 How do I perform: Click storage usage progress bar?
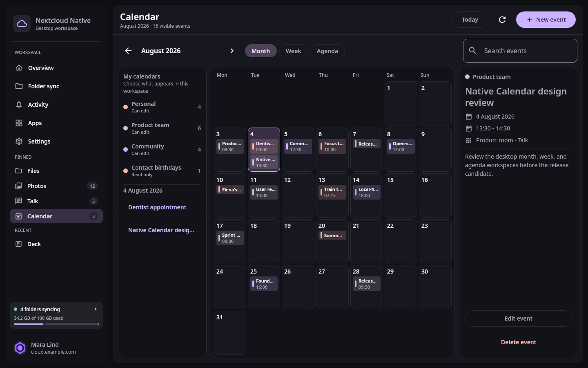(x=56, y=324)
